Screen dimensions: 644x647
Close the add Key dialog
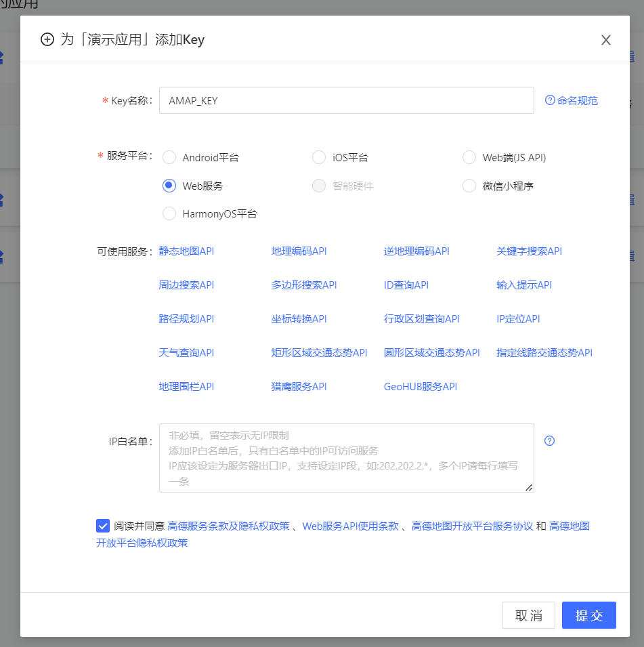(x=605, y=40)
